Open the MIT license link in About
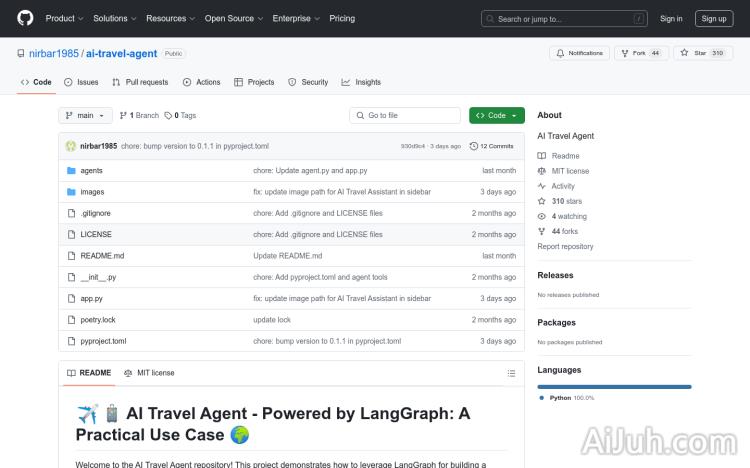The width and height of the screenshot is (750, 468). pos(563,171)
